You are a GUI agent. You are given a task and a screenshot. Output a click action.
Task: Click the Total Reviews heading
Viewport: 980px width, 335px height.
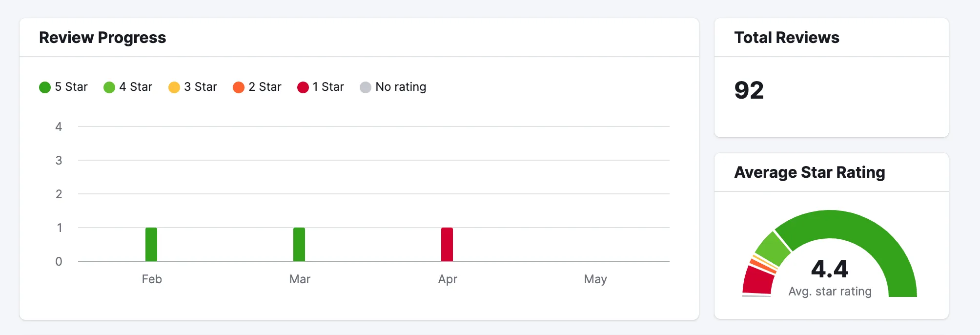pos(787,38)
